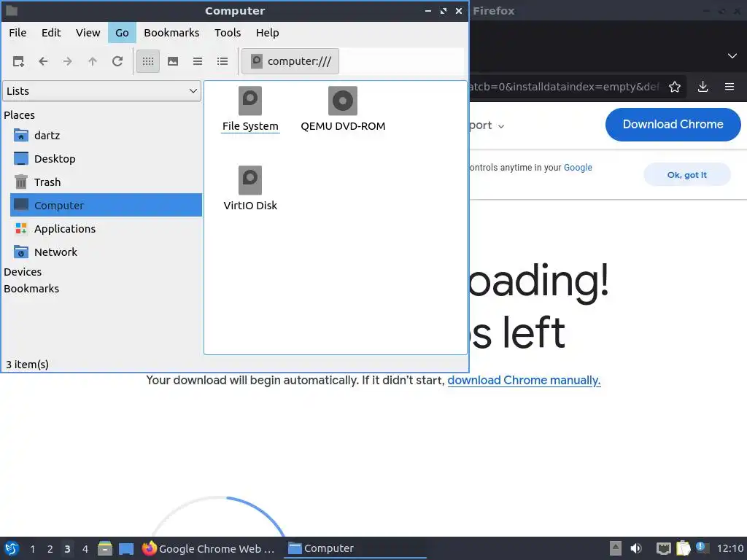
Task: Click the Places section header
Action: 20,115
